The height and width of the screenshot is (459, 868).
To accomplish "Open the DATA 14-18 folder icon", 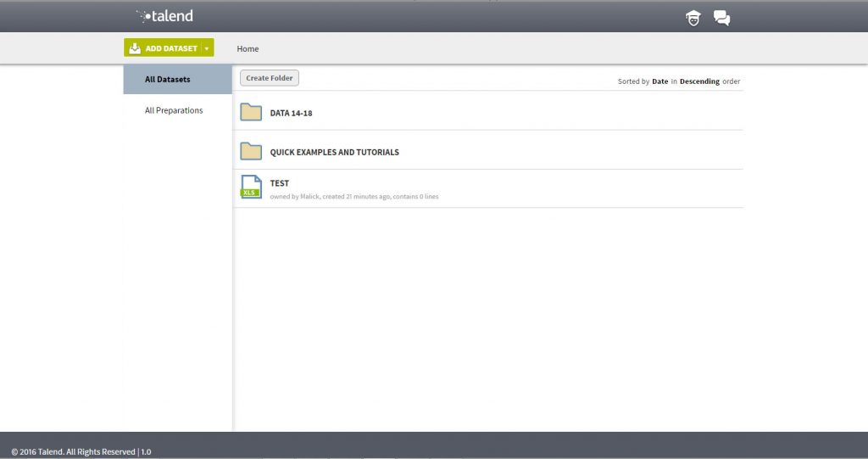I will (251, 112).
